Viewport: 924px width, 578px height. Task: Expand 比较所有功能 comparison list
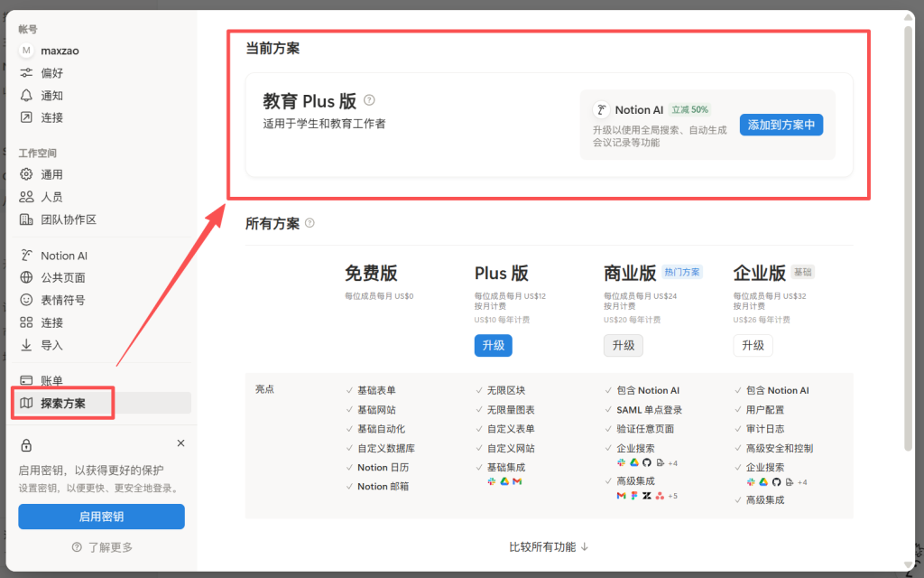click(x=549, y=546)
